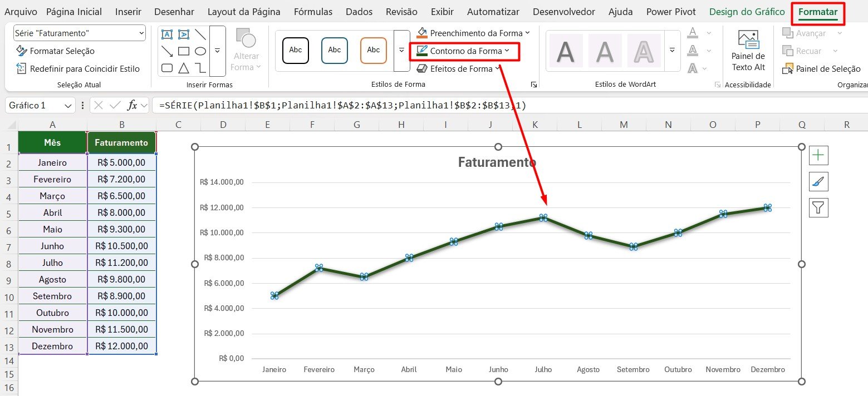This screenshot has width=868, height=396.
Task: Select row header 15
Action: 8,374
